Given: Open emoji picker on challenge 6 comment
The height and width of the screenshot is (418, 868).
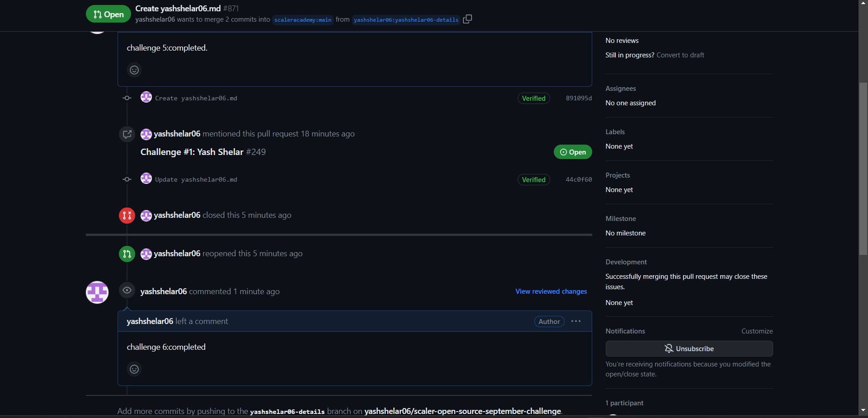Looking at the screenshot, I should point(134,369).
